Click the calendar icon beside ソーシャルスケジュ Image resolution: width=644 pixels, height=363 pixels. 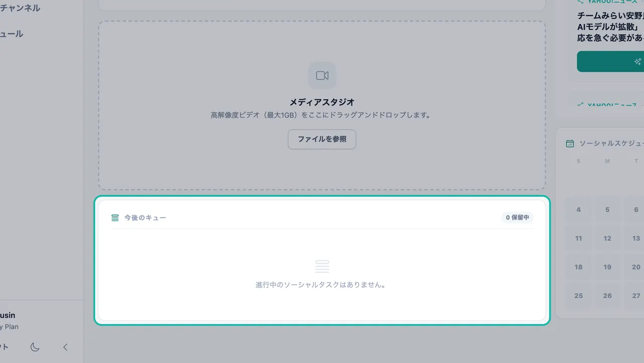(570, 143)
